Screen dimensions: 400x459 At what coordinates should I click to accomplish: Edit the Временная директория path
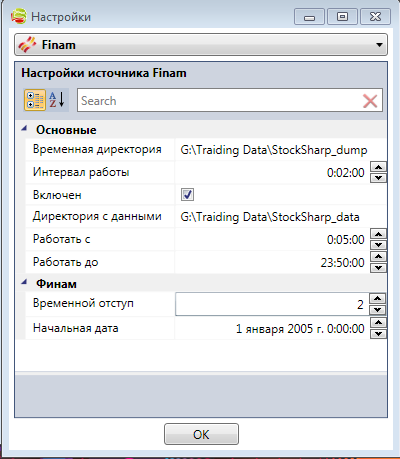click(281, 150)
